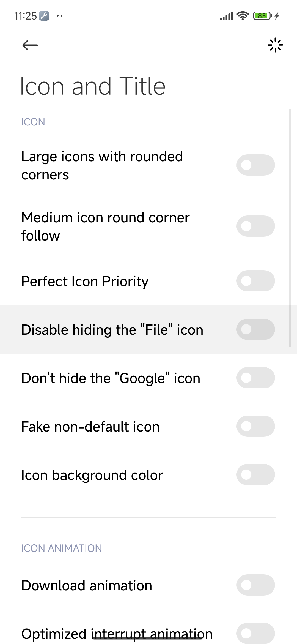Enable the Download animation switch
The image size is (297, 644).
point(255,585)
